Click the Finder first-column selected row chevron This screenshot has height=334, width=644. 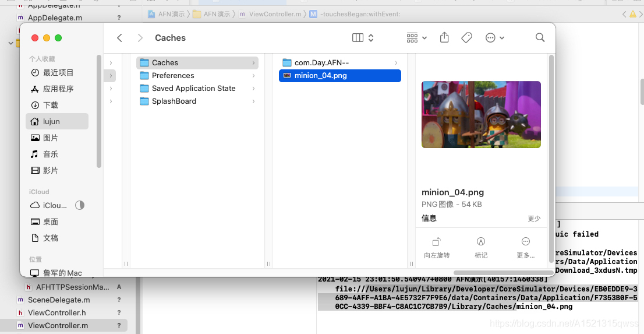pyautogui.click(x=111, y=76)
